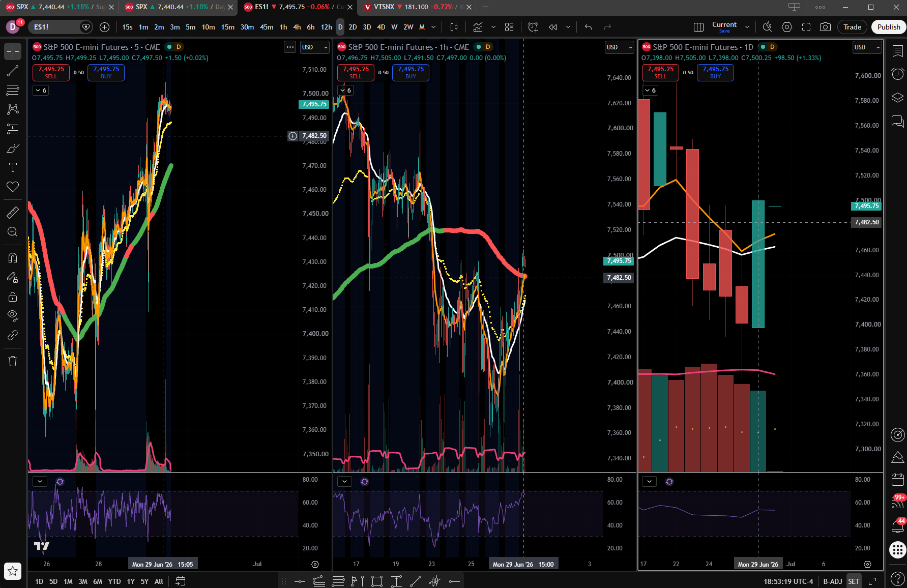907x588 pixels.
Task: Select the 15m timeframe
Action: [x=227, y=27]
